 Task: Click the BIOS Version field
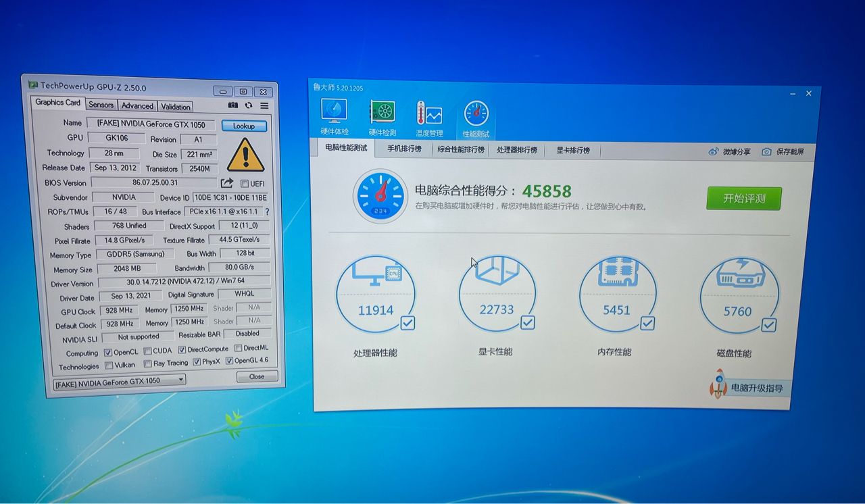pyautogui.click(x=154, y=182)
